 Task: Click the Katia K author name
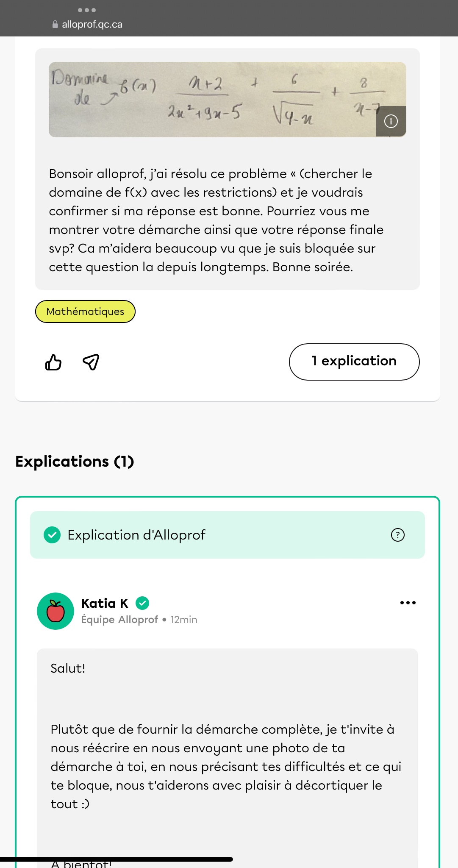tap(105, 603)
